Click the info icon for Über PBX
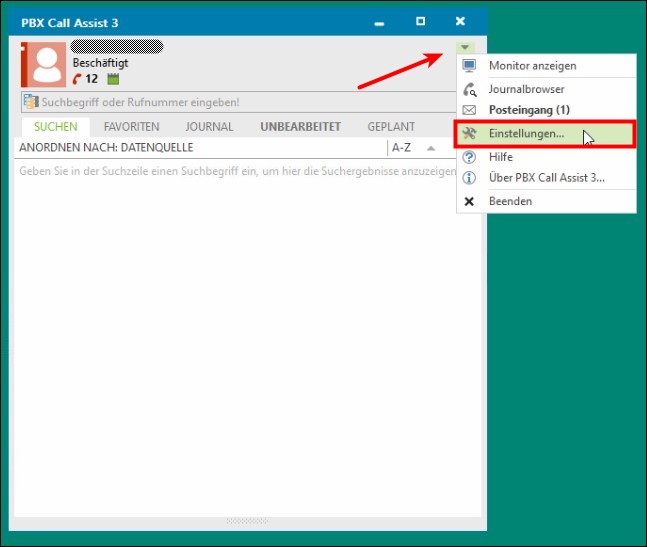This screenshot has width=647, height=547. point(469,178)
